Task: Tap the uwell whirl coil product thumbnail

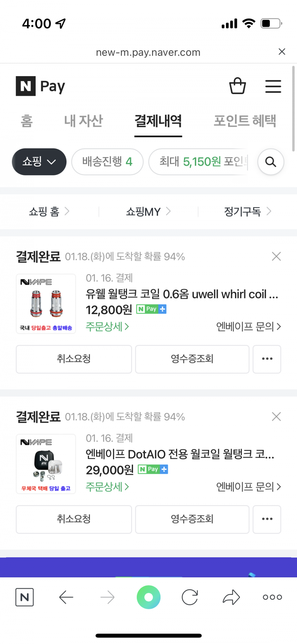Action: click(x=46, y=303)
